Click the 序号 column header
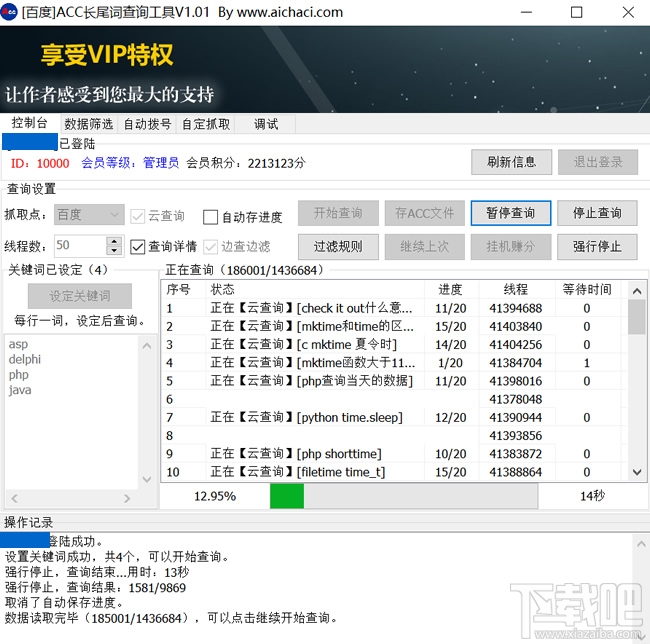The width and height of the screenshot is (650, 644). pyautogui.click(x=184, y=289)
